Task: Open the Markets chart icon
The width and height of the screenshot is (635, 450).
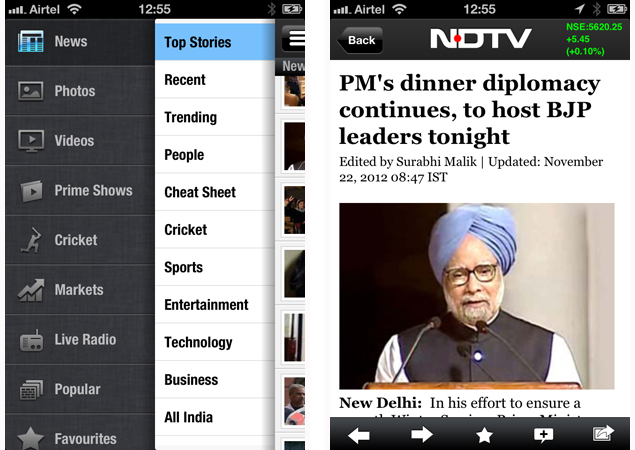Action: pos(31,290)
